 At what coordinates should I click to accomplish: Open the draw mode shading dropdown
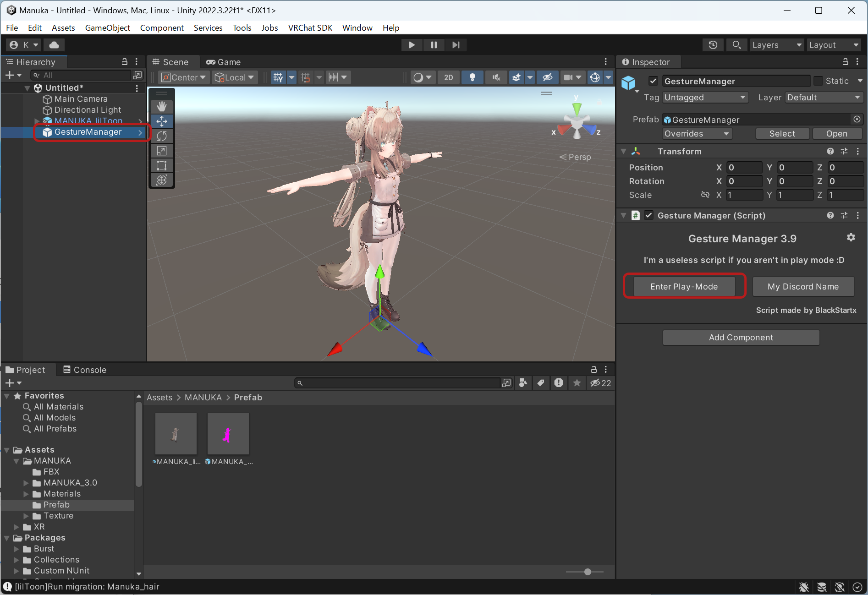[423, 77]
